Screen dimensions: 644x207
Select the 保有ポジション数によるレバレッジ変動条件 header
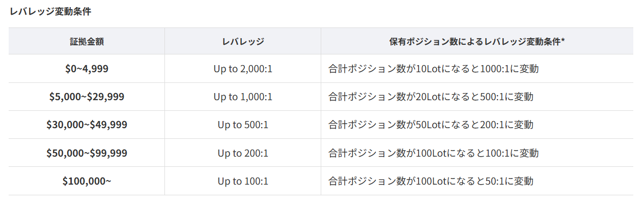pos(474,41)
